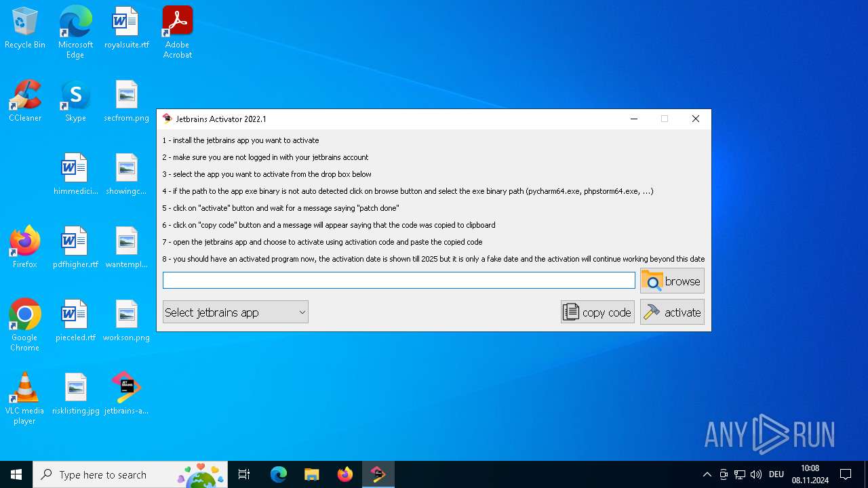Open the Skype desktop shortcut
The height and width of the screenshot is (488, 868).
tap(75, 102)
